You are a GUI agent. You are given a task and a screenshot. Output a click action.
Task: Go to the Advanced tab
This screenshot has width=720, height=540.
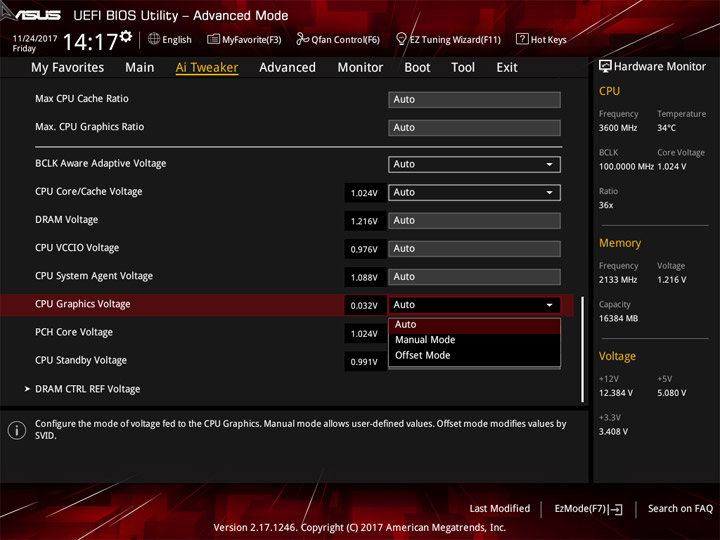tap(287, 68)
